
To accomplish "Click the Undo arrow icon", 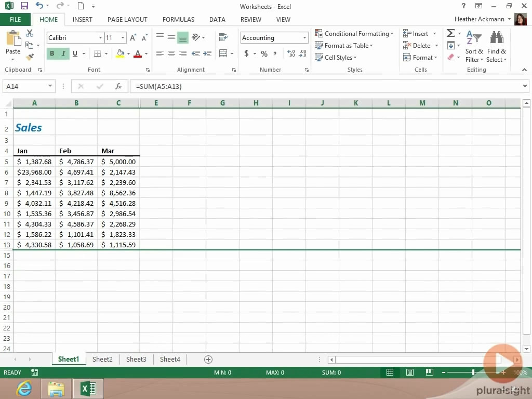I will (39, 5).
